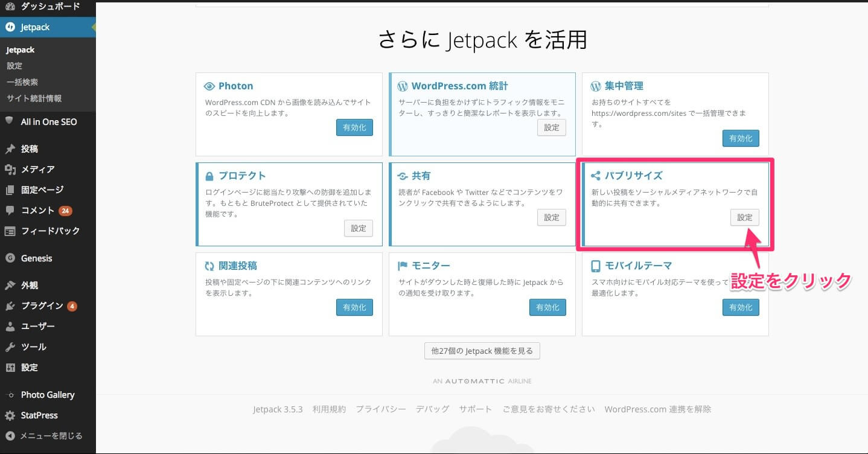The image size is (868, 454).
Task: Click the モニター card title
Action: tap(431, 266)
